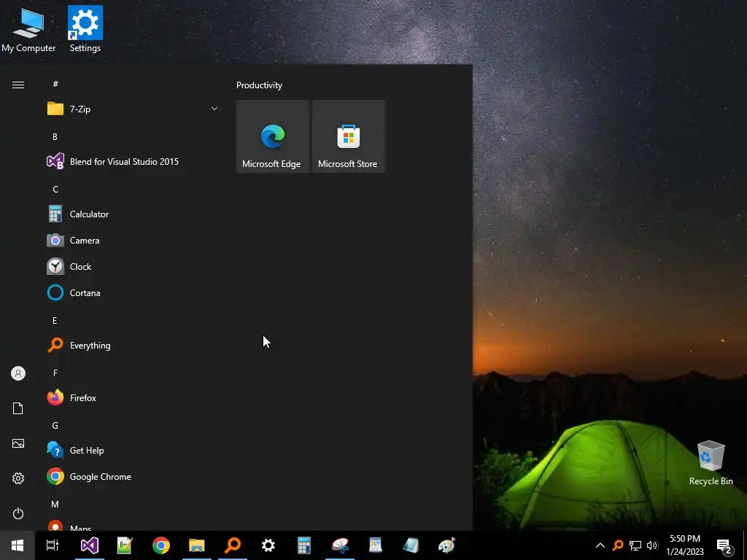Screen dimensions: 747x560
Task: Open the Recycle Bin on desktop
Action: pos(711,463)
